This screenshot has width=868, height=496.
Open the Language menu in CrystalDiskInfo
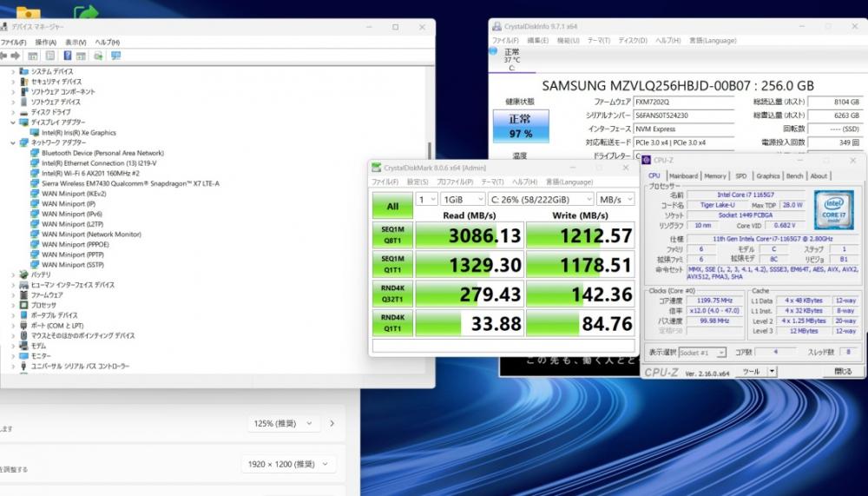[x=713, y=41]
